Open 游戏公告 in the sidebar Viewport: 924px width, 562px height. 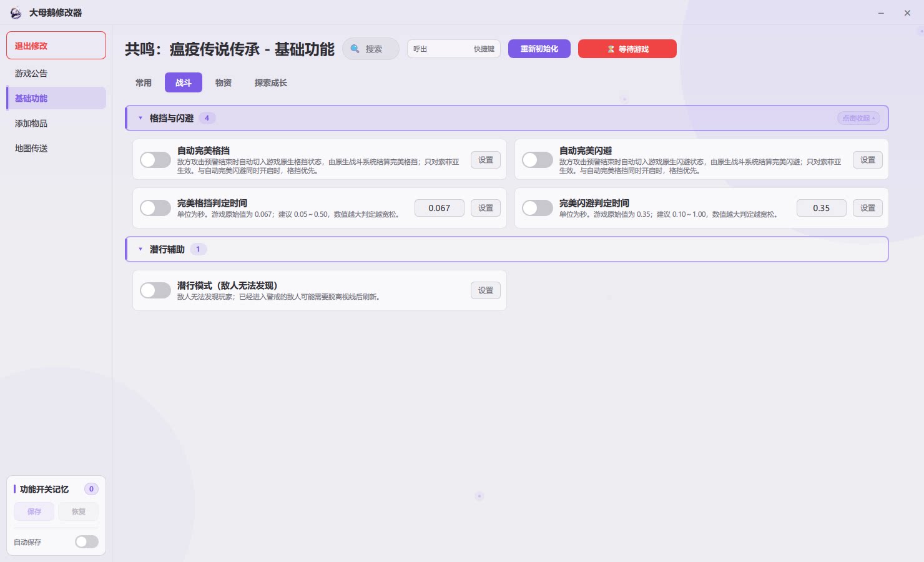tap(56, 73)
